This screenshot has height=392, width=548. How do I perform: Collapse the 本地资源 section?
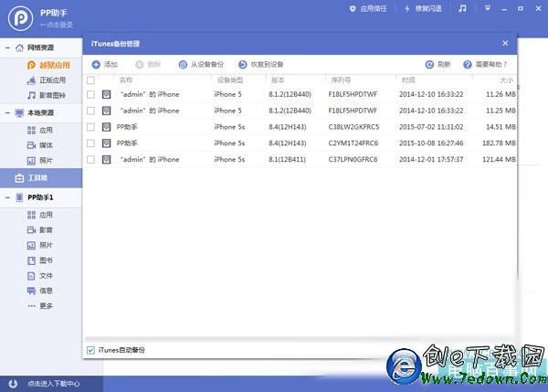[x=7, y=112]
